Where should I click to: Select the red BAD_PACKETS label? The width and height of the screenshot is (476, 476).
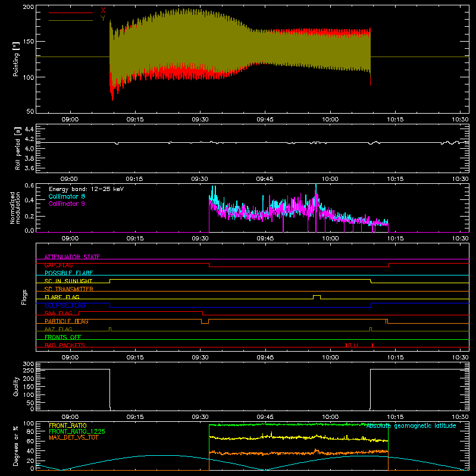pos(65,345)
